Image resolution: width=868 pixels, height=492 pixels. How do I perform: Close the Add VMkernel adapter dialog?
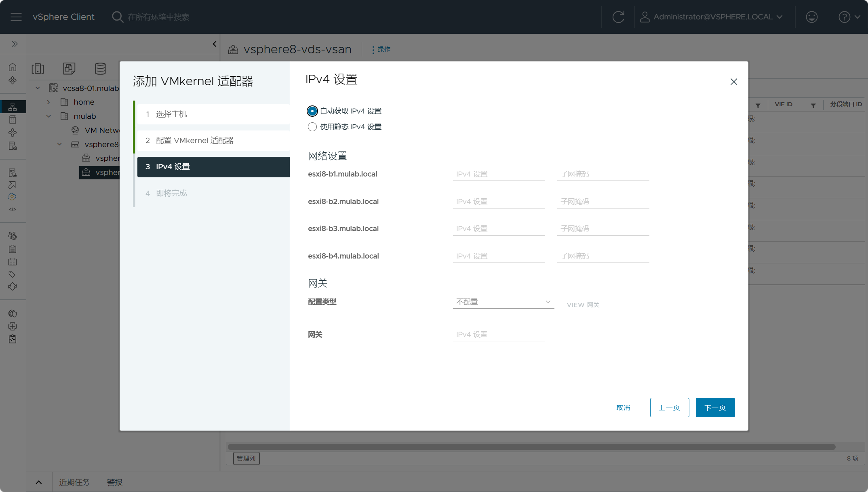pyautogui.click(x=734, y=82)
